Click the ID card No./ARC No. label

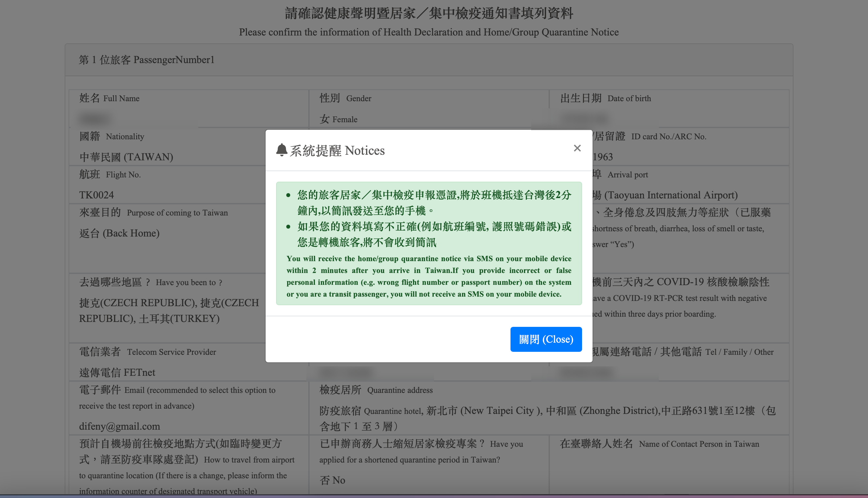click(649, 136)
